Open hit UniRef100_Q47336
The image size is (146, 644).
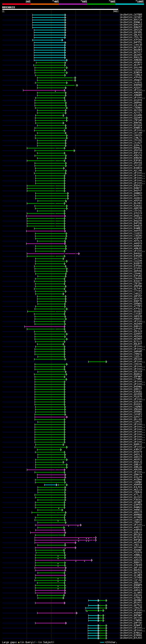(x=131, y=618)
